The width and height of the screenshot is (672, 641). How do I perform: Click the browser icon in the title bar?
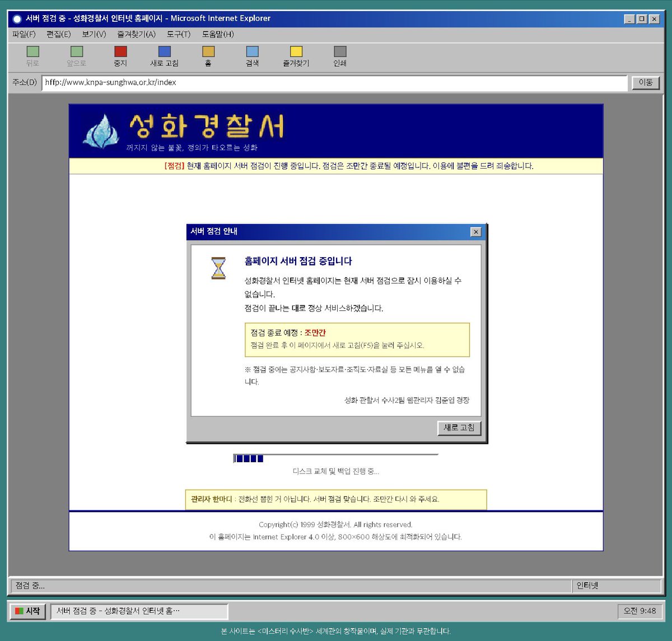point(17,18)
